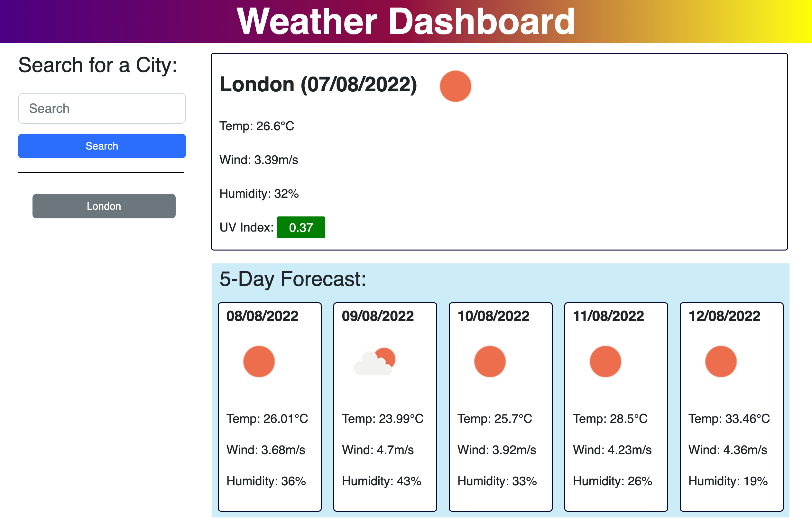
Task: Click the Weather Dashboard header title
Action: coord(406,22)
